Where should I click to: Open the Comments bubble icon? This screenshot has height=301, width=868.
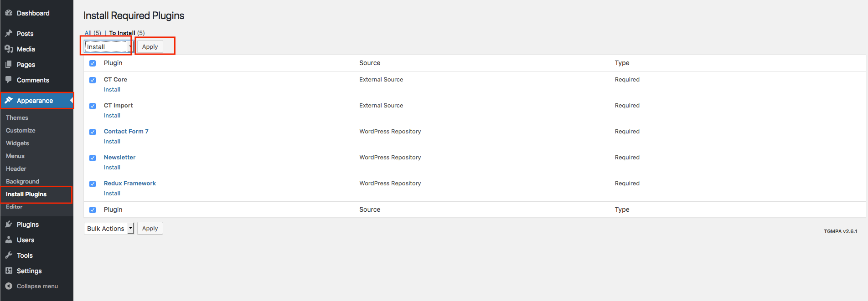9,80
